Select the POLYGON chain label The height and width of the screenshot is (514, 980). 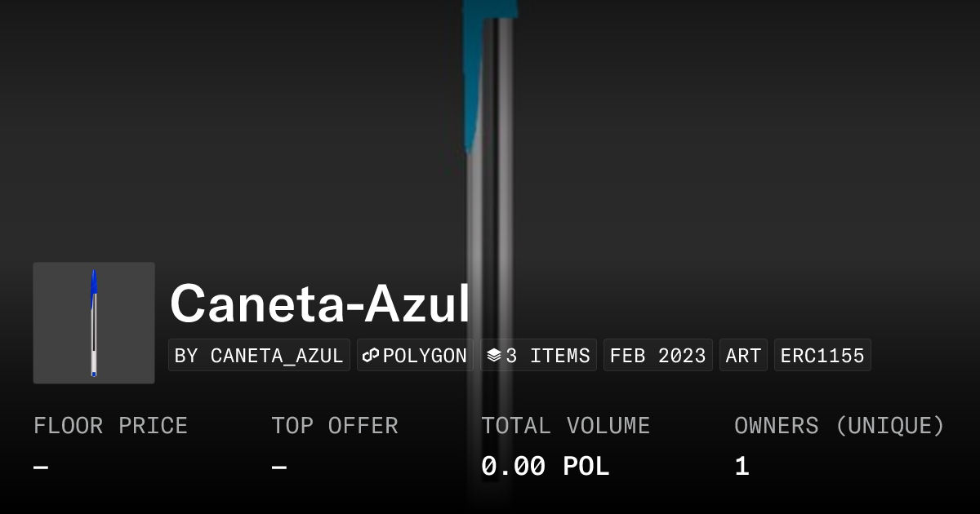point(425,356)
